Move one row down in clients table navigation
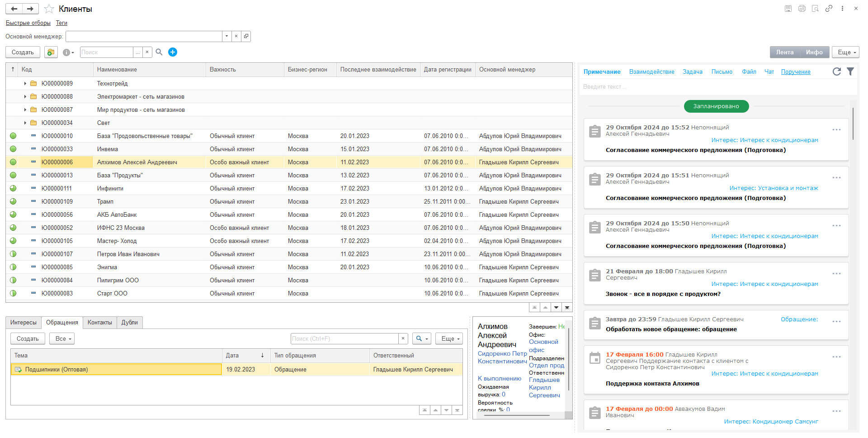This screenshot has height=438, width=868. coord(556,308)
